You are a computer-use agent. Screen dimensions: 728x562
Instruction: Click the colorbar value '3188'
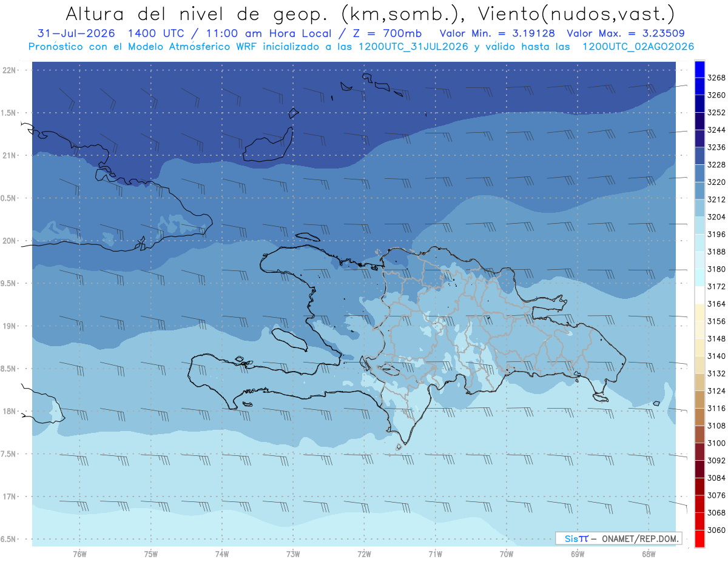pos(716,252)
